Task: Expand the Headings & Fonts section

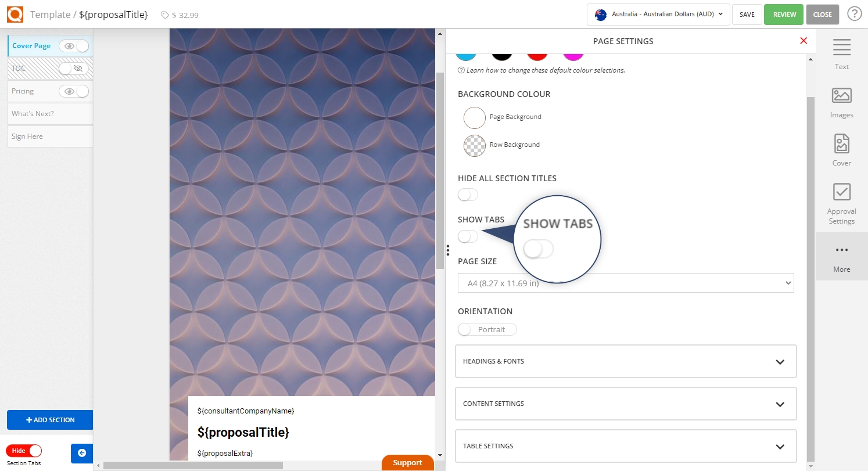Action: pos(625,361)
